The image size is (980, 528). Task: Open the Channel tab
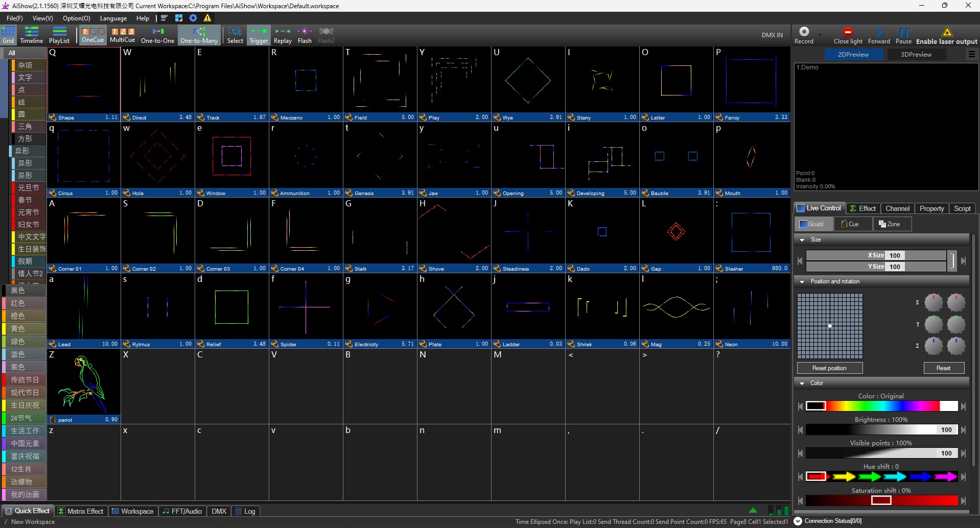(x=897, y=208)
